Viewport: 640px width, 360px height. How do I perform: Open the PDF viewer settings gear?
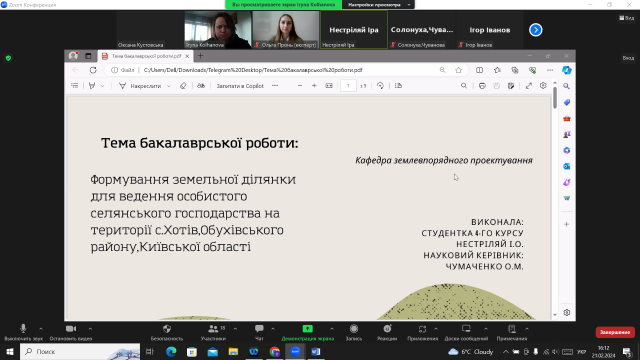click(x=543, y=86)
